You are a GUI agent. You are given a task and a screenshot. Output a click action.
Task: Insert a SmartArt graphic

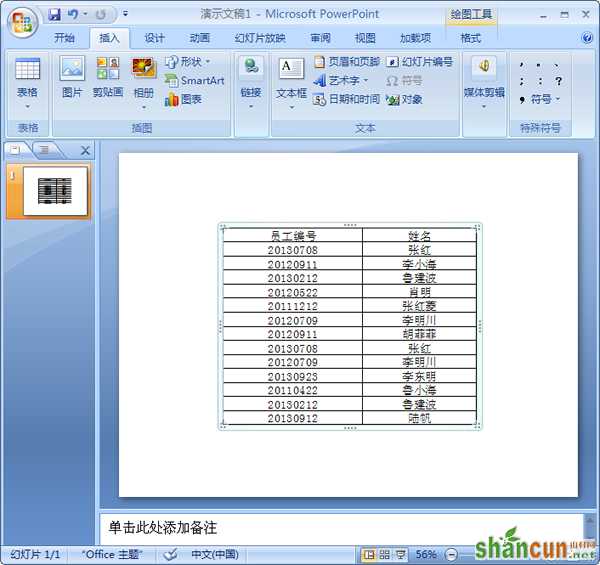click(x=194, y=81)
